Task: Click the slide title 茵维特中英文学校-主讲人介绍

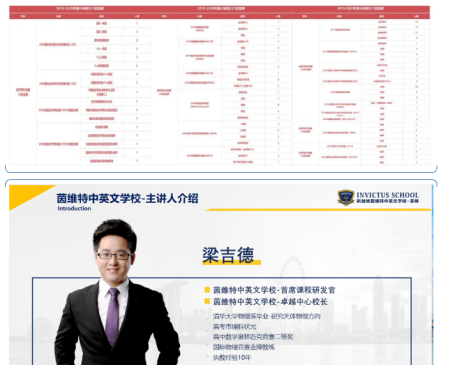Action: coord(127,198)
